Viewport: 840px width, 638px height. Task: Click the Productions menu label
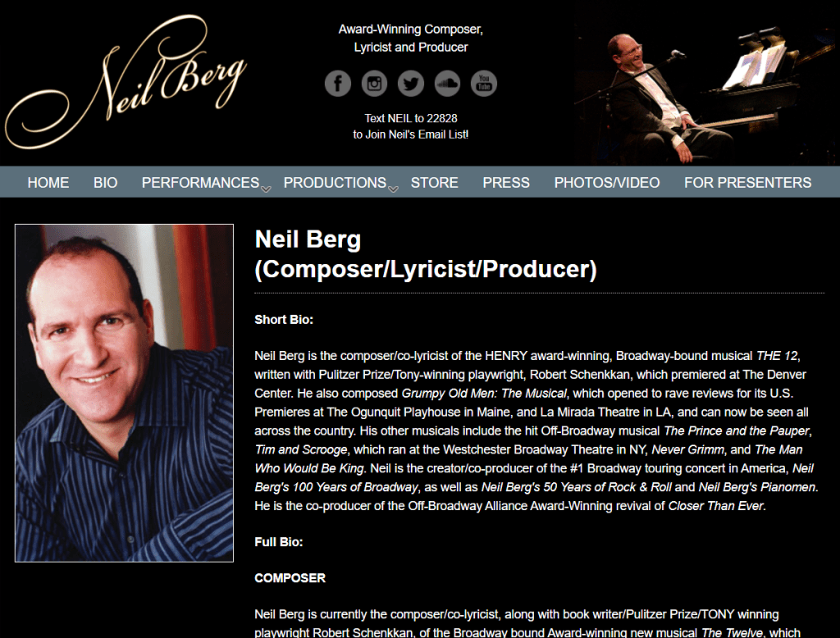335,183
